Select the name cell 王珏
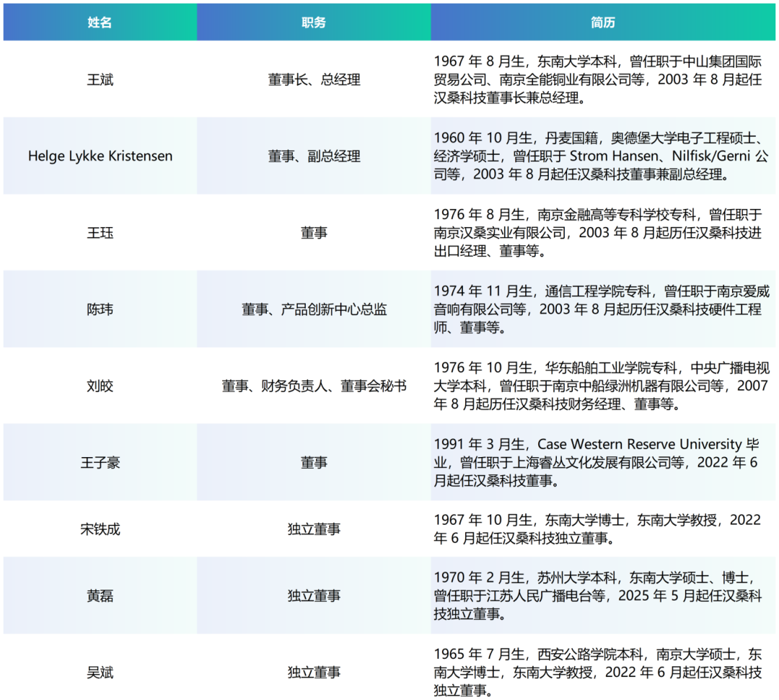This screenshot has width=779, height=700. (100, 233)
